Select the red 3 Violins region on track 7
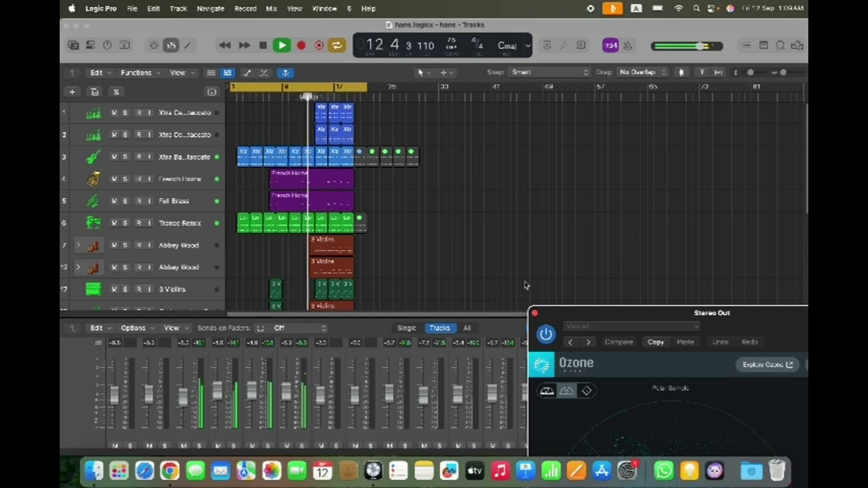 pos(332,245)
